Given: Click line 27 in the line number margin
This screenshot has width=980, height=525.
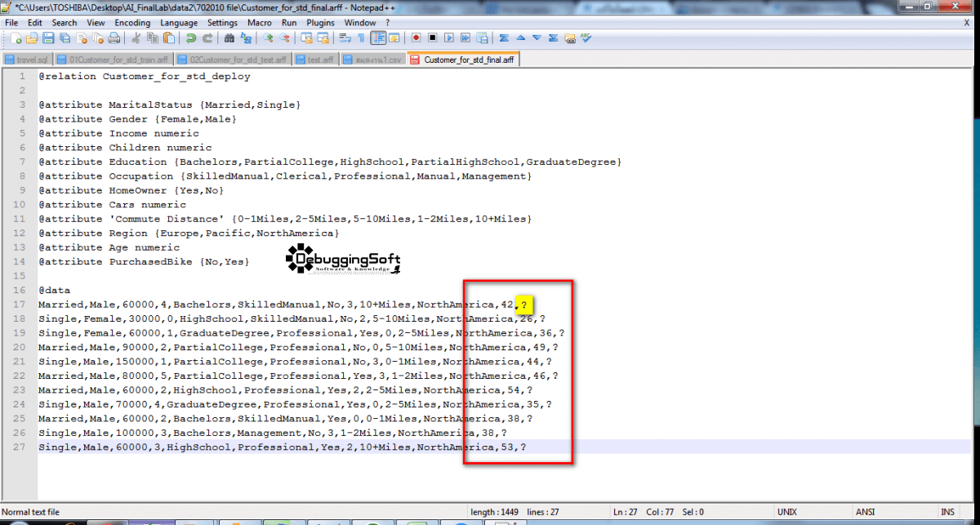Looking at the screenshot, I should coord(19,447).
